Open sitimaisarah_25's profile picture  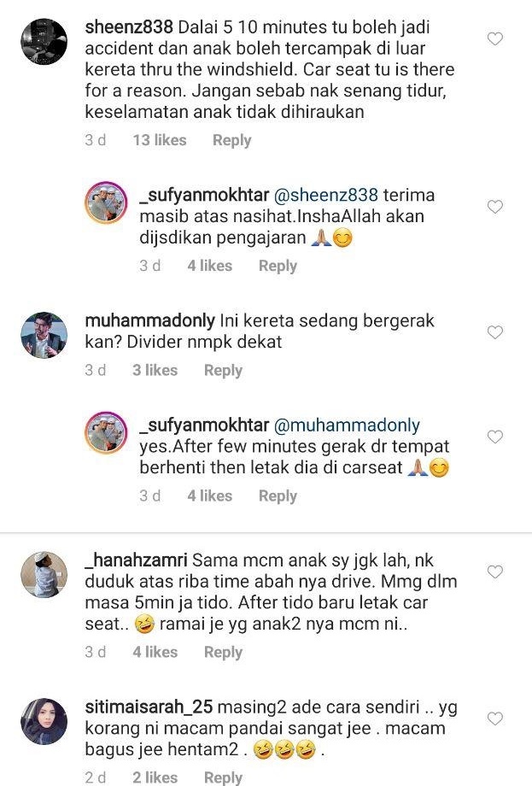[44, 721]
